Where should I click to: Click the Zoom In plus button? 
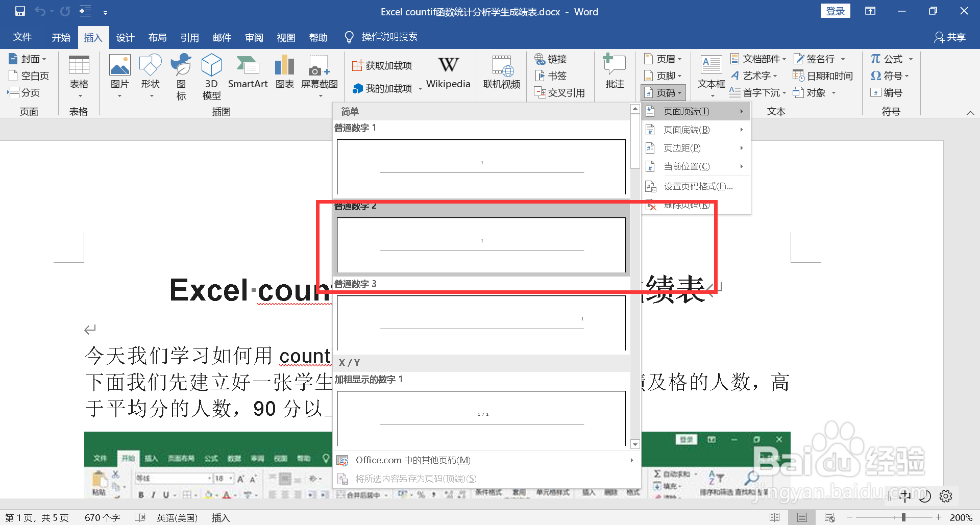coord(938,517)
